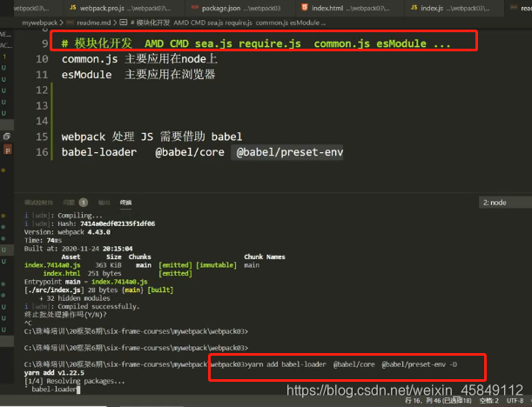Click [./src/index.js] in terminal output
This screenshot has height=407, width=532.
(54, 290)
